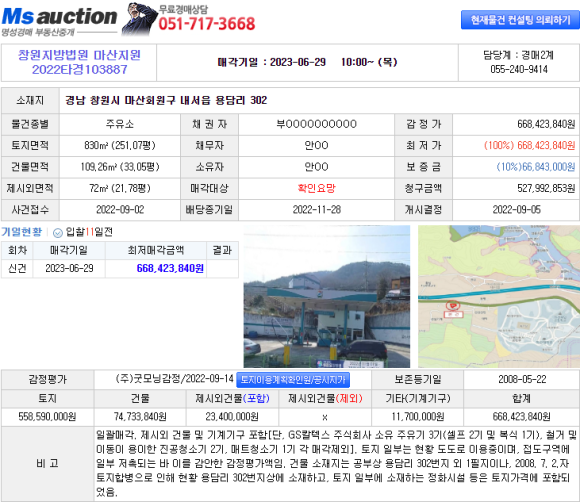
Task: Click case filing date 2022-09-02
Action: point(120,210)
